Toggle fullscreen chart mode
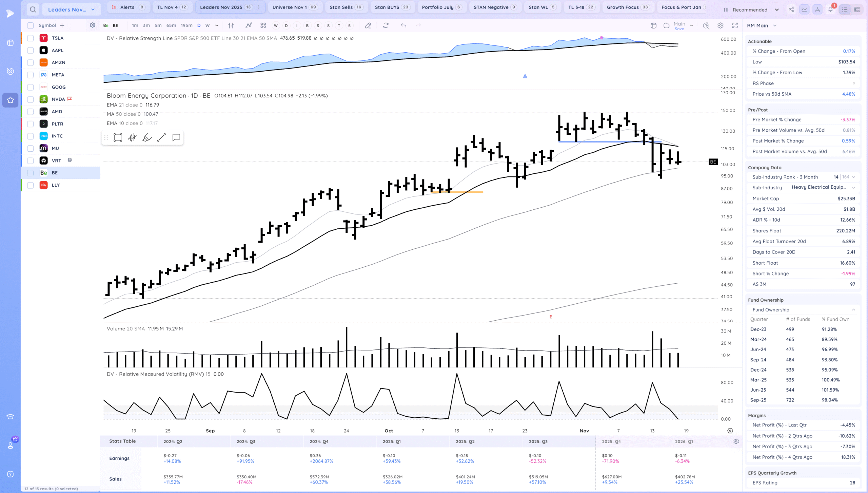 pos(735,25)
